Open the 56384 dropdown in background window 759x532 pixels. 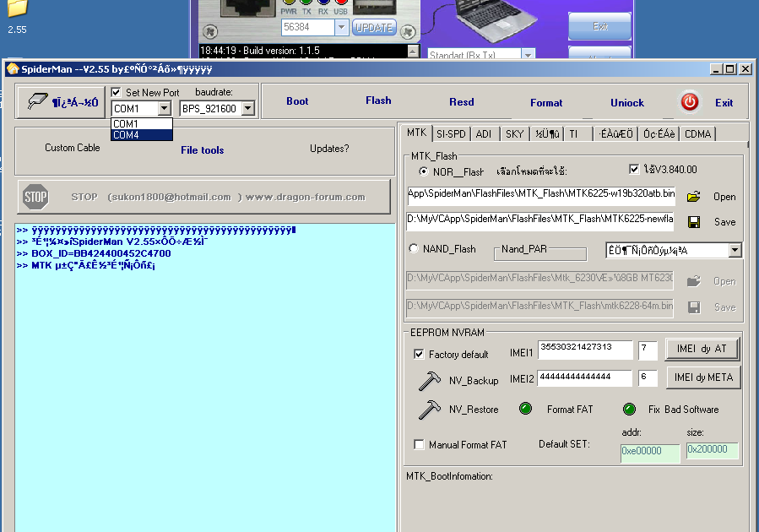341,27
